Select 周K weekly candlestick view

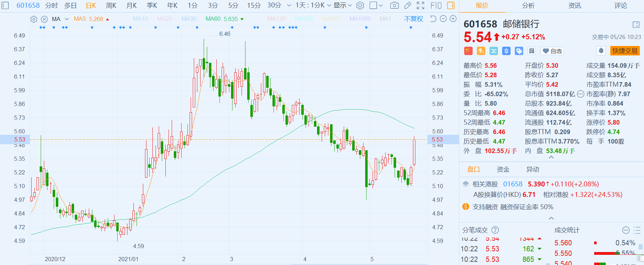111,5
